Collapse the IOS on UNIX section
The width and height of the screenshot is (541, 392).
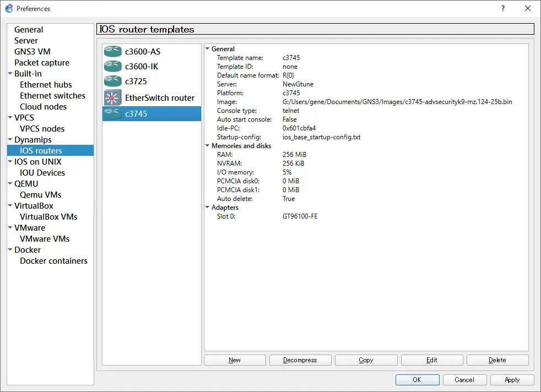click(x=10, y=162)
